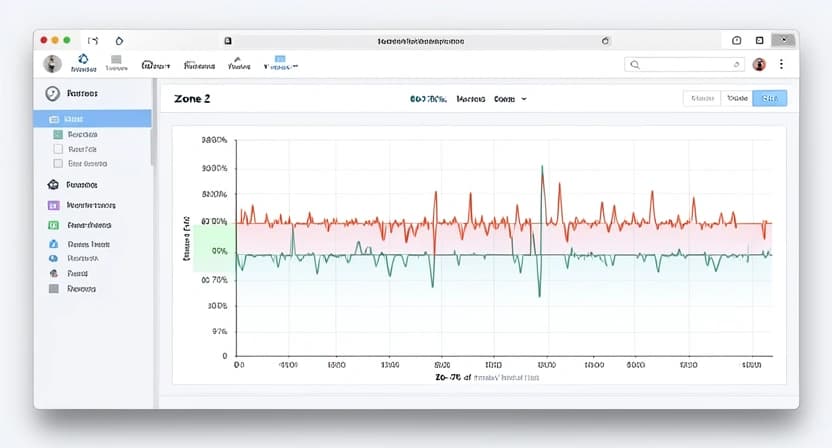Open the cloud-labeled item in app toolbar

(155, 65)
